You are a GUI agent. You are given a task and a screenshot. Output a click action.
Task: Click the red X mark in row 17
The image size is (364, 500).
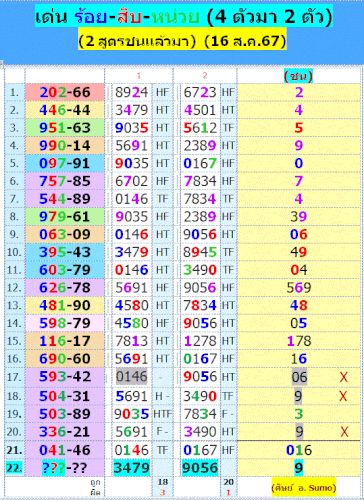point(344,377)
